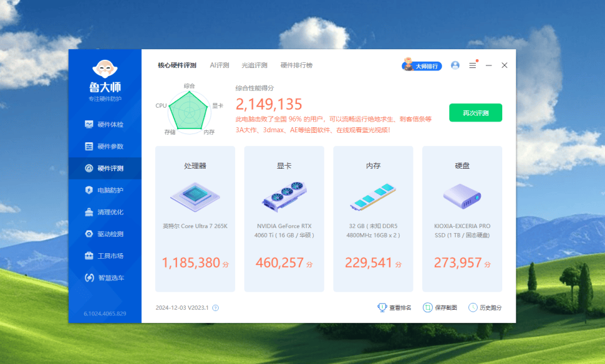
Task: Click NVIDIA GeForce RTX 4060 Ti text
Action: click(284, 230)
